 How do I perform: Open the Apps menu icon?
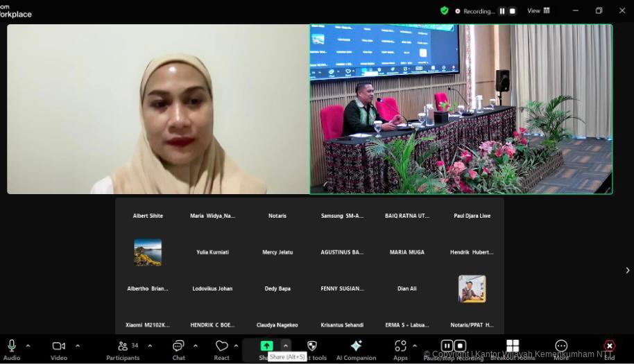(400, 346)
